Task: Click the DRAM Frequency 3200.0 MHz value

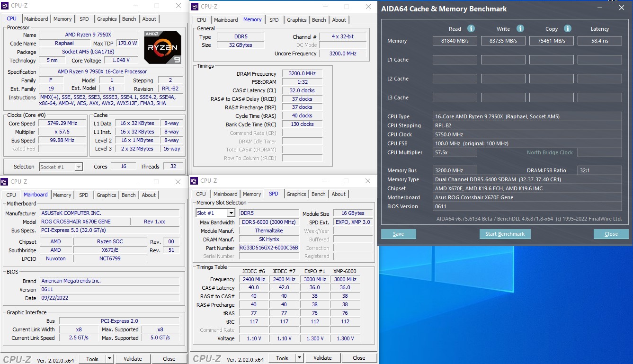Action: [302, 73]
